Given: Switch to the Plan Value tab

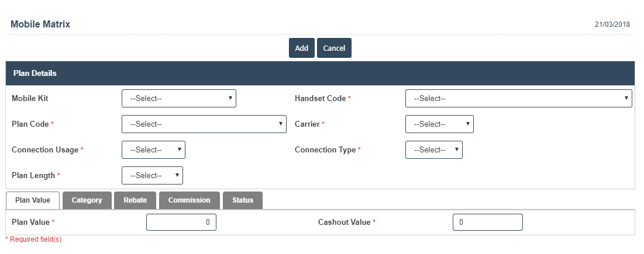Looking at the screenshot, I should 32,200.
